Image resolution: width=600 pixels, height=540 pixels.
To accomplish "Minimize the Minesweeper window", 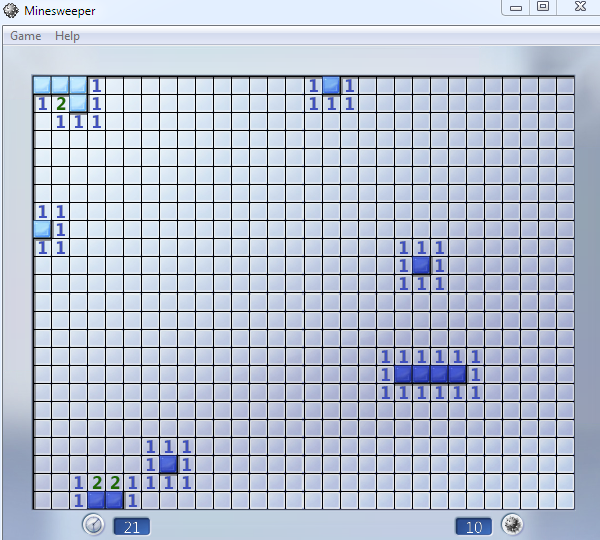I will tap(515, 7).
